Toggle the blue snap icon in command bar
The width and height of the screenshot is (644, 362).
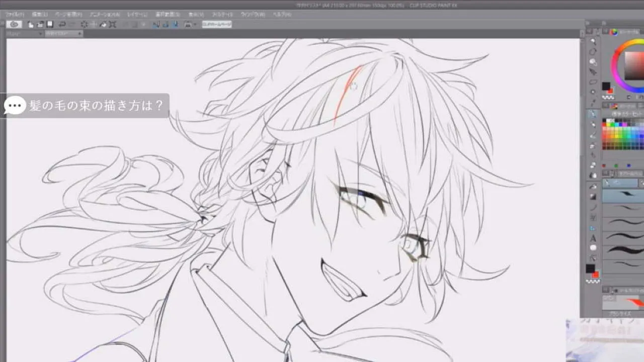156,24
